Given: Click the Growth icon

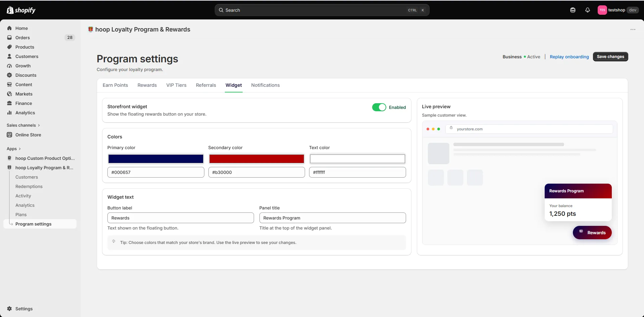Looking at the screenshot, I should click(9, 66).
